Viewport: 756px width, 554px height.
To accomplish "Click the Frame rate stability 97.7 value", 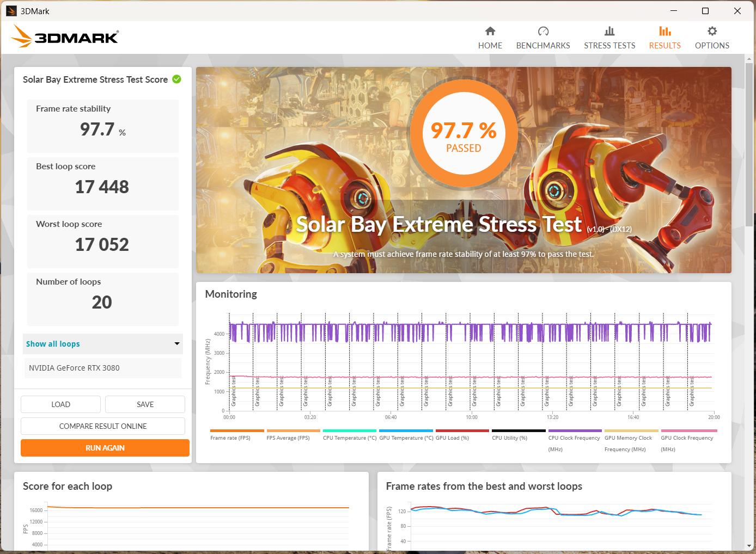I will coord(97,129).
